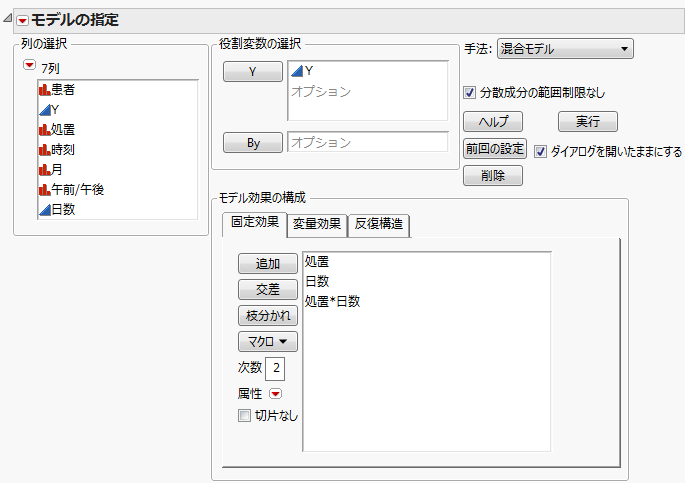Click the nominal icon beside 時刻
Screen dimensions: 685x483
coord(45,150)
